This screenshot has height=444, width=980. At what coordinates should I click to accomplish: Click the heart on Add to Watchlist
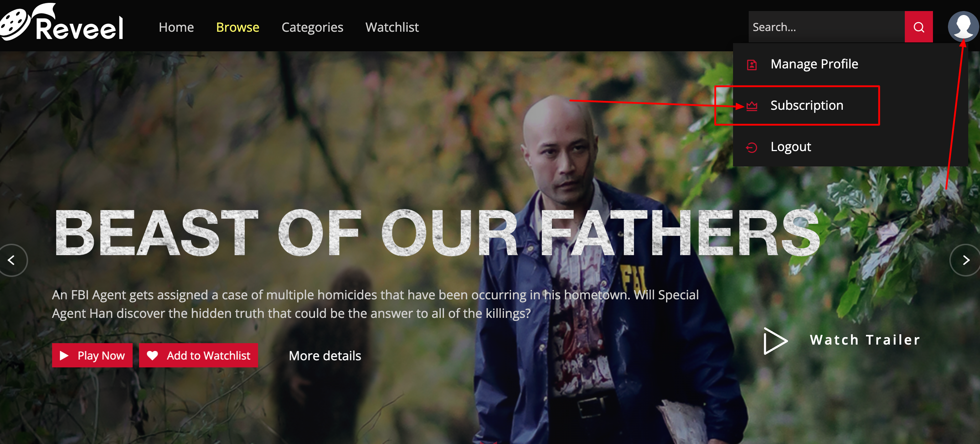[153, 355]
